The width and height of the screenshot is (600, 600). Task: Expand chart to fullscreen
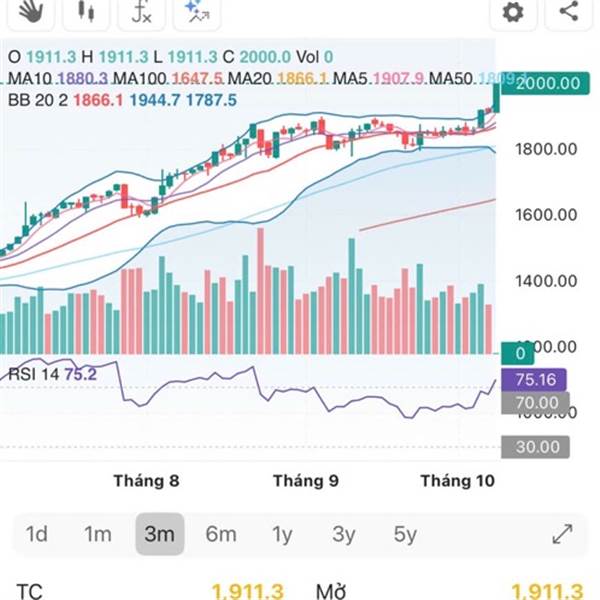coord(562,534)
